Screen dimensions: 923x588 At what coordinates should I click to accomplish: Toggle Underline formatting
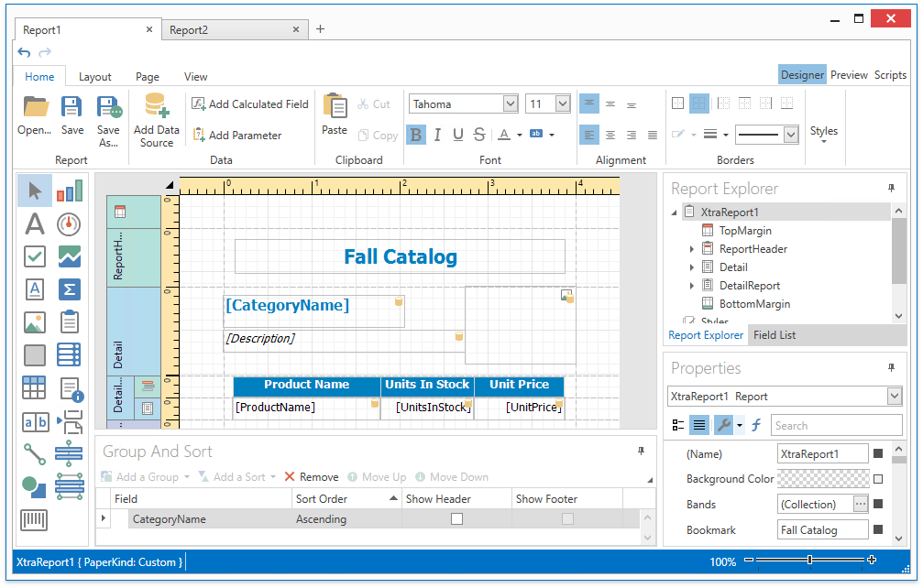point(458,135)
